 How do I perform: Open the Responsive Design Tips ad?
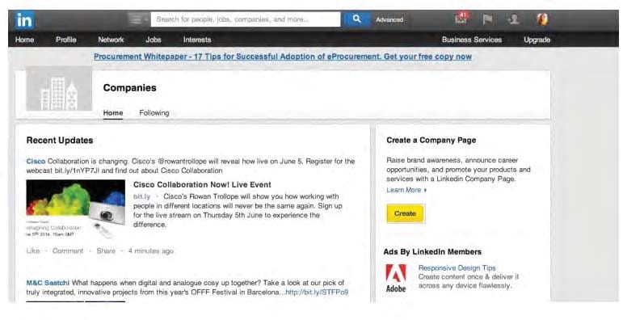(x=457, y=267)
